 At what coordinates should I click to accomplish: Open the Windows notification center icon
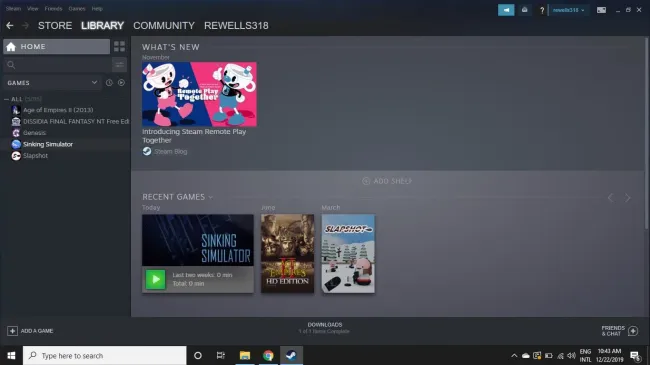(635, 355)
